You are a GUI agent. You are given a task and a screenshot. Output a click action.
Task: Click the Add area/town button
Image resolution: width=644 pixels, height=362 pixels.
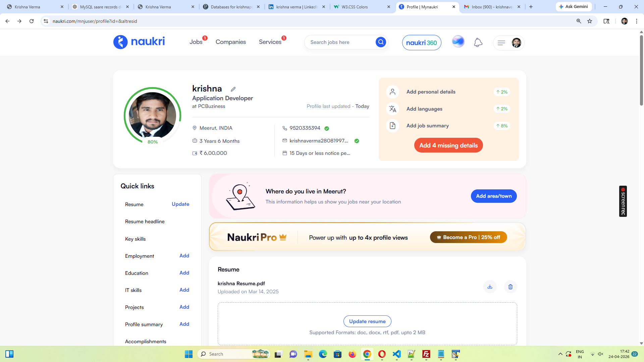(x=494, y=196)
